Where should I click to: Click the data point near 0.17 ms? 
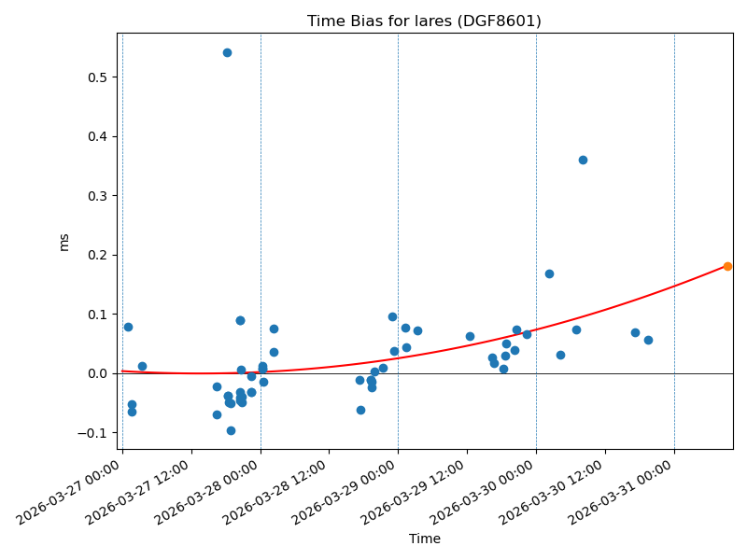[x=549, y=273]
